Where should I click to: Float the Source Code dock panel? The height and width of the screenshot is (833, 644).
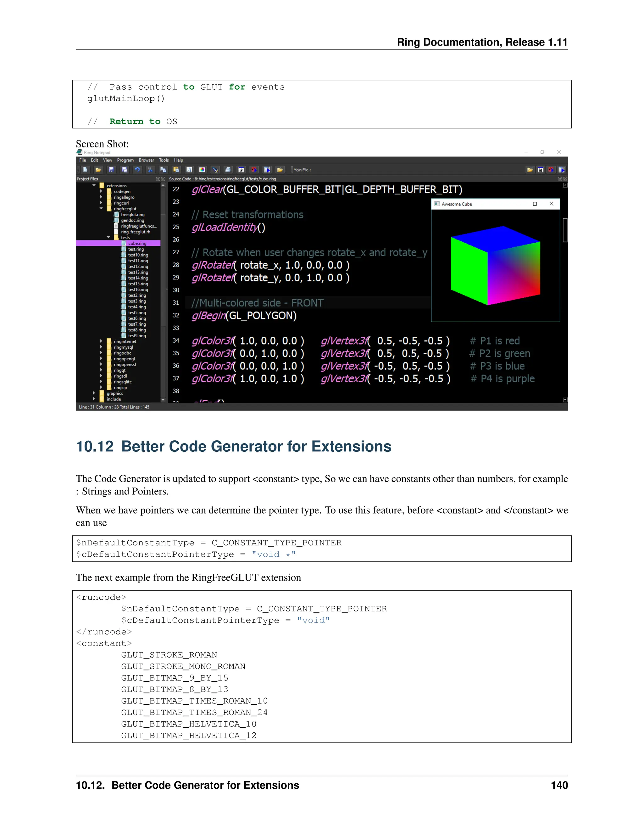click(x=560, y=179)
